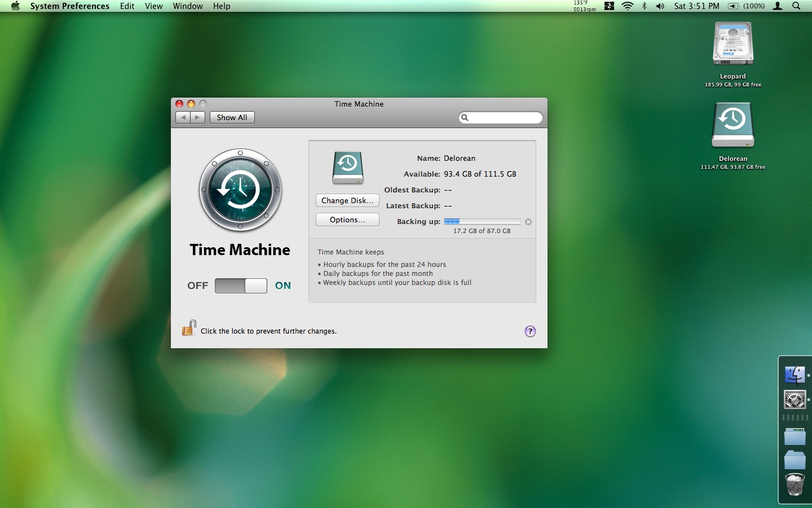Open the Window menu

pos(188,6)
